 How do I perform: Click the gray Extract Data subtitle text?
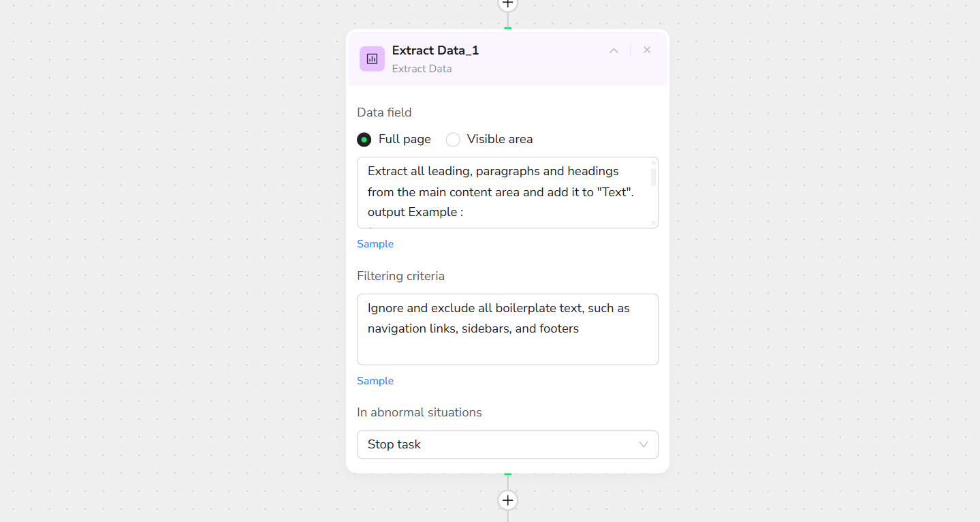(x=422, y=69)
